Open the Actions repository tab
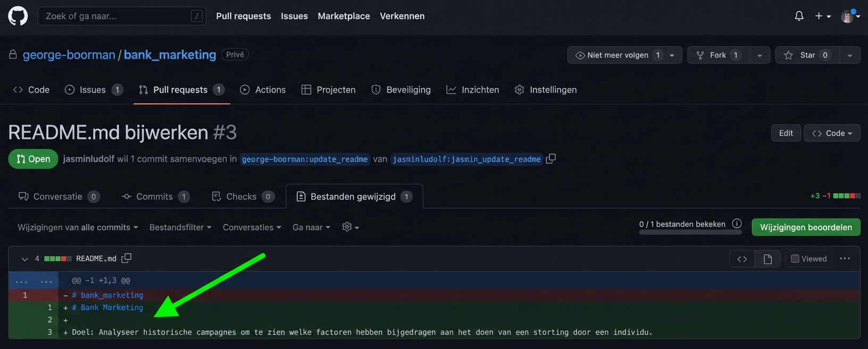The height and width of the screenshot is (349, 868). pos(263,89)
